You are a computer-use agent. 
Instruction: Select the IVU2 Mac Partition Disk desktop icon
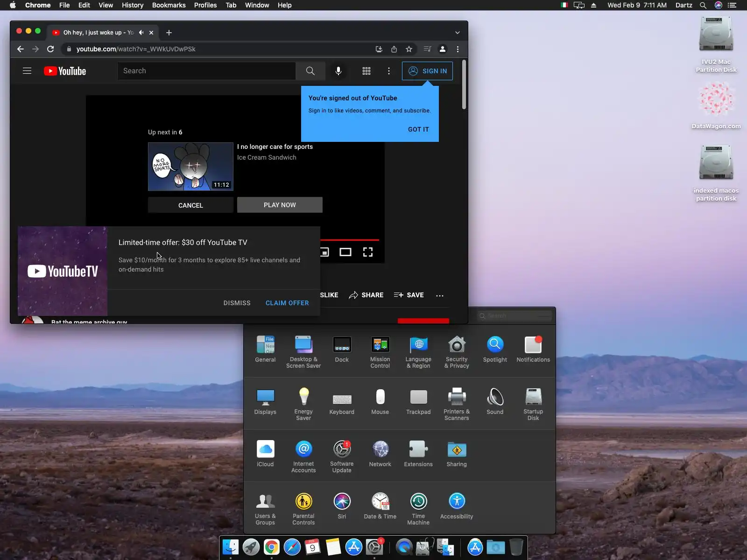click(x=716, y=44)
